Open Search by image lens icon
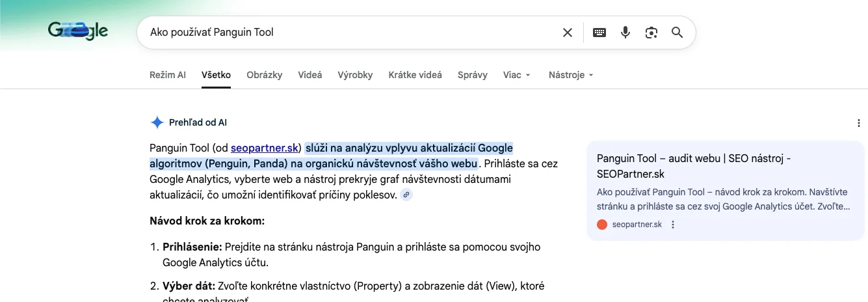868x302 pixels. pos(651,33)
